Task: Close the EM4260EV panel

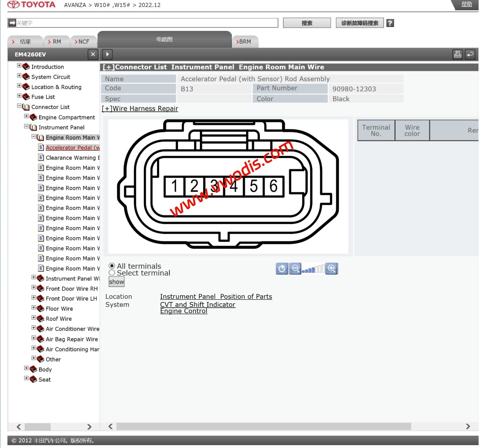Action: [x=93, y=54]
